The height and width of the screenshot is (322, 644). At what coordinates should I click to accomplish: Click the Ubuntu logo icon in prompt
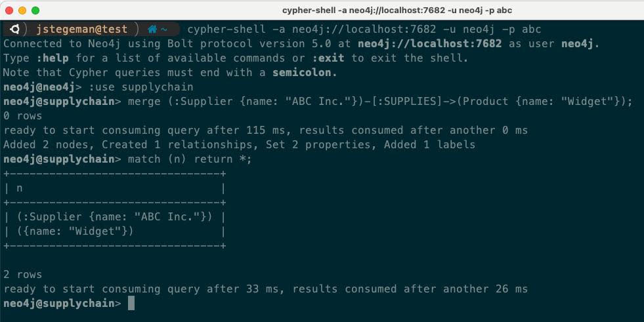pyautogui.click(x=15, y=29)
